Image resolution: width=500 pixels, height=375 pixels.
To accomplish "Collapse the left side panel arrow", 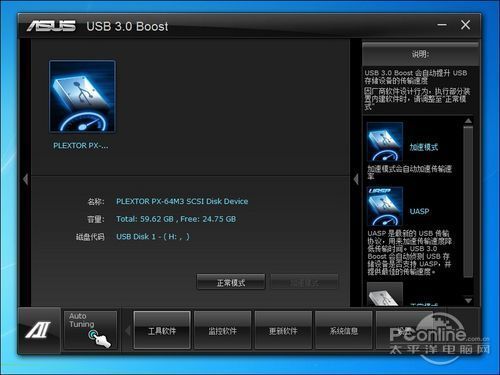I will click(x=26, y=179).
